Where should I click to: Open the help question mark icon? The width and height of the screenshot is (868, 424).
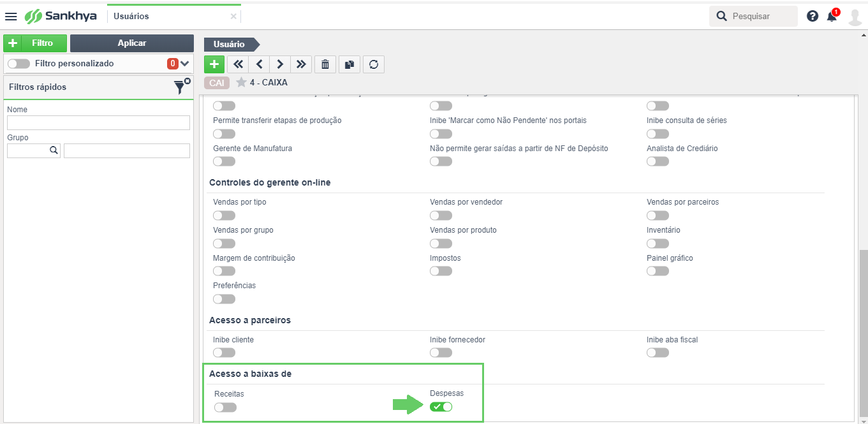[813, 16]
